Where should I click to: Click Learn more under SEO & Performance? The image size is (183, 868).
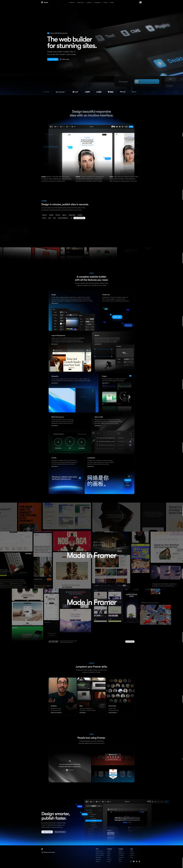click(55, 426)
